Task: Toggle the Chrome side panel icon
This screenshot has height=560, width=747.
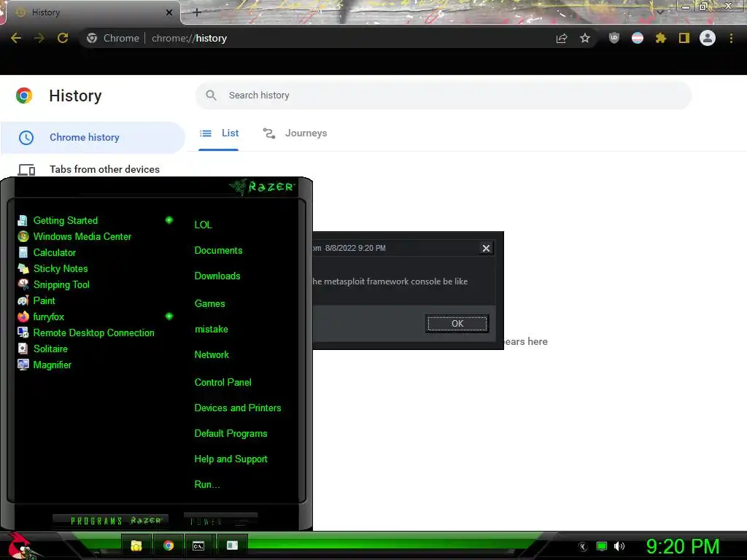Action: (684, 38)
